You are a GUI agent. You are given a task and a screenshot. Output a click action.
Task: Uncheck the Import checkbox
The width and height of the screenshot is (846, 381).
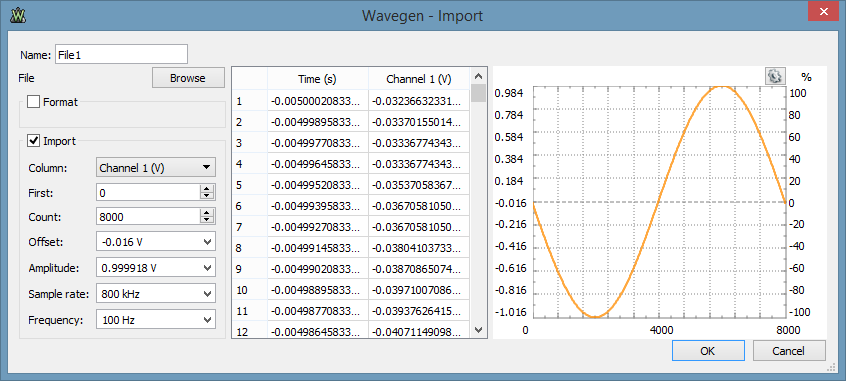pyautogui.click(x=33, y=141)
